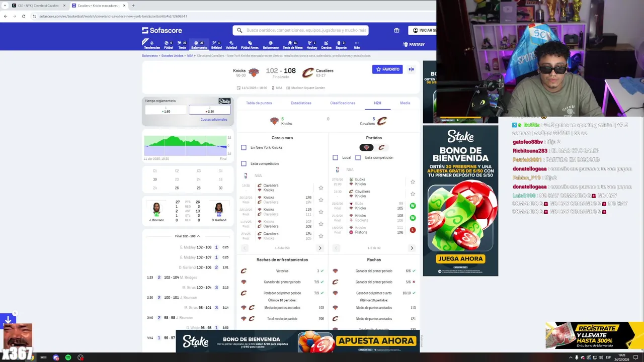Screen dimensions: 644x362
Task: Open the Clasificaciones tab
Action: click(x=343, y=103)
